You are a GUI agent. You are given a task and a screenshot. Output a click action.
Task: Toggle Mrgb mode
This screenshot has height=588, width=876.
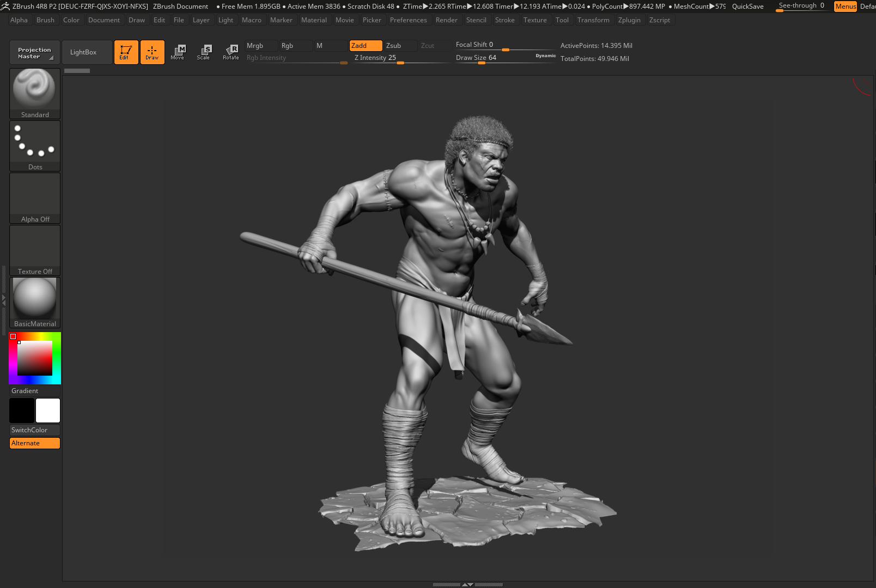261,46
